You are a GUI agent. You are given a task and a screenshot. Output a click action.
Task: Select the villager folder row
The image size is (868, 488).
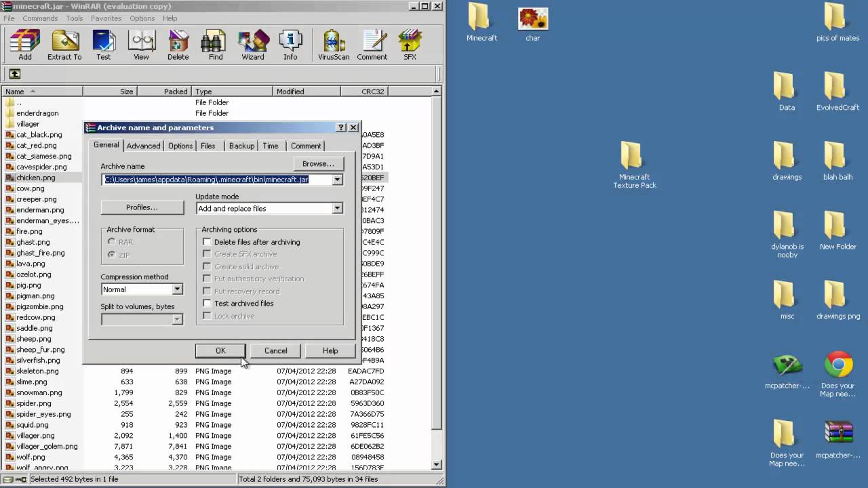click(x=28, y=124)
